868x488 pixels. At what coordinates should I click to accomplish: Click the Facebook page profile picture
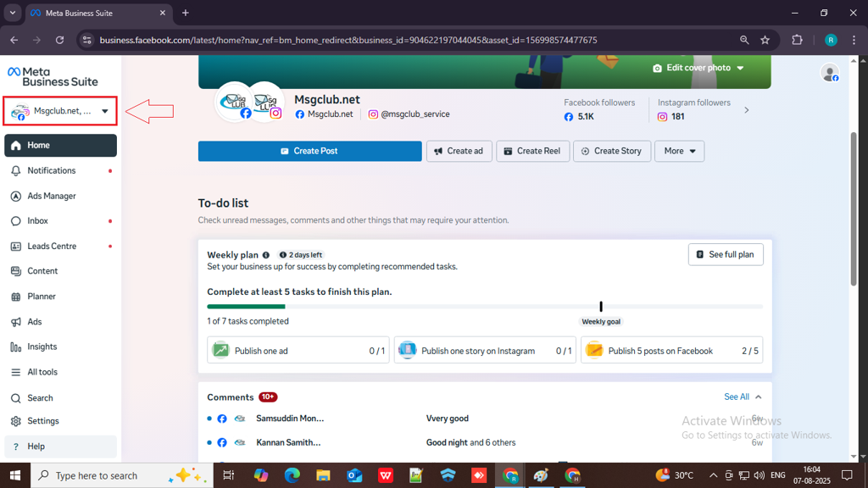(x=234, y=102)
